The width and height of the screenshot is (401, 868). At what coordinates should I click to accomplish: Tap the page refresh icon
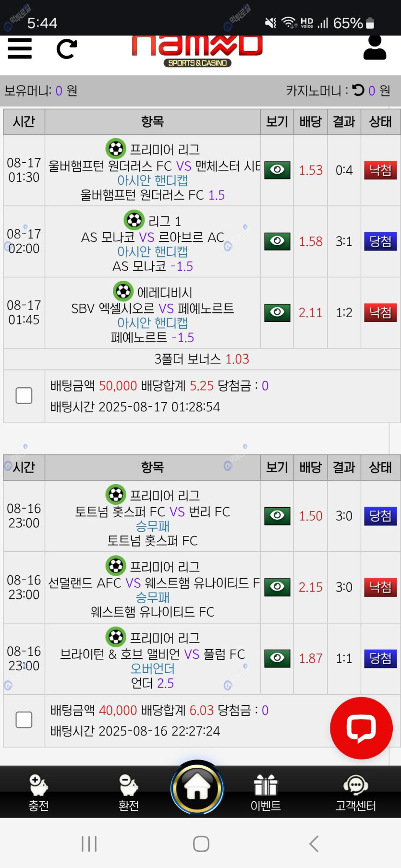click(x=67, y=49)
